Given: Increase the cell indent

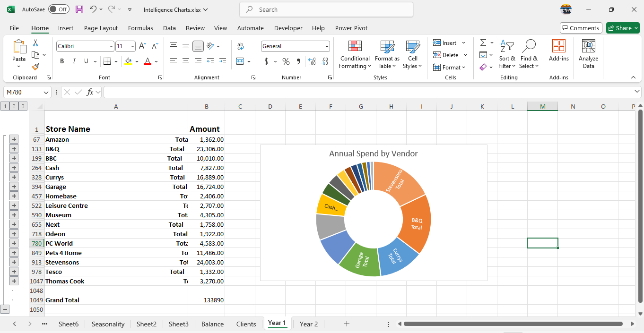Looking at the screenshot, I should click(x=222, y=61).
